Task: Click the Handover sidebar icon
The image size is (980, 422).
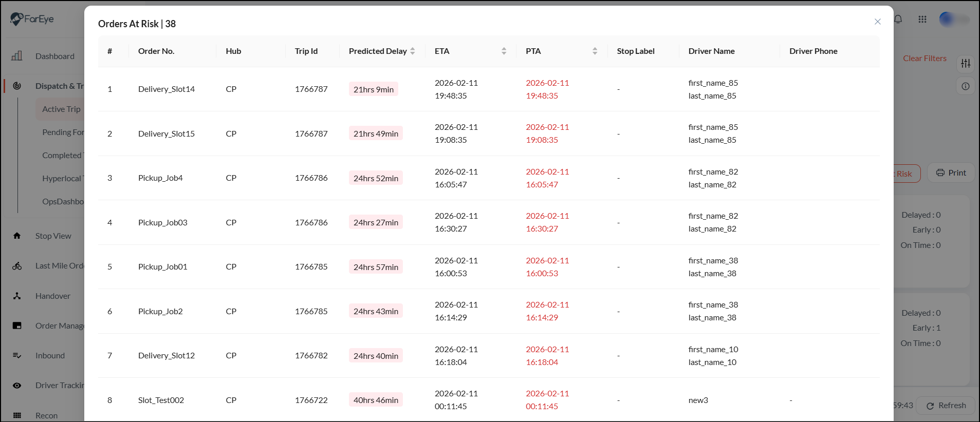Action: point(17,296)
